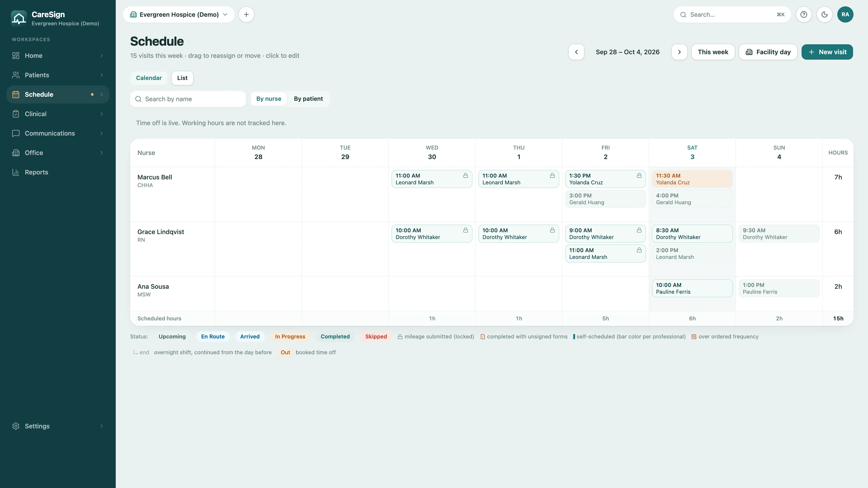Select the By nurse grouping

point(269,99)
